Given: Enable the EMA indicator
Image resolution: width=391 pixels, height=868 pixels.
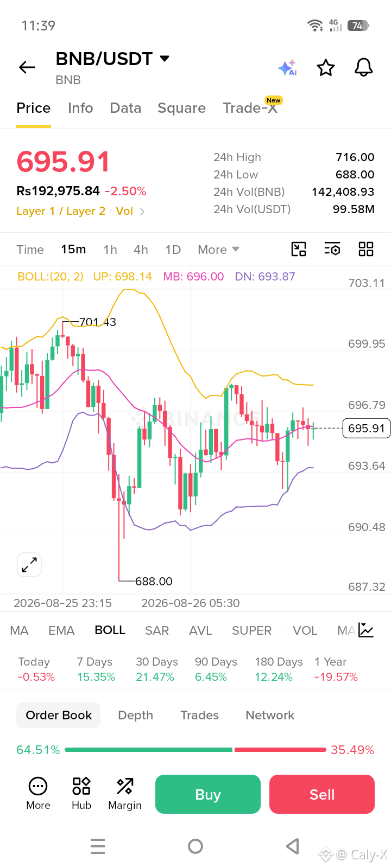Looking at the screenshot, I should pyautogui.click(x=61, y=630).
